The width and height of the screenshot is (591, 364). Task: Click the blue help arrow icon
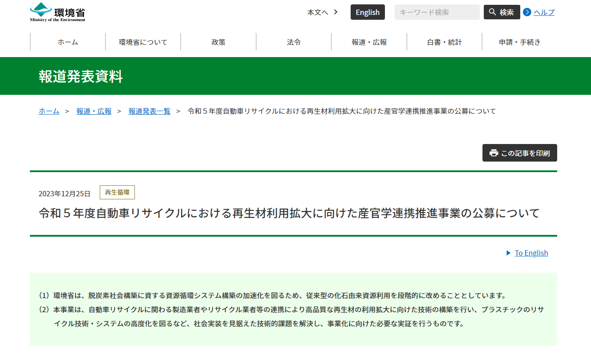pyautogui.click(x=527, y=12)
